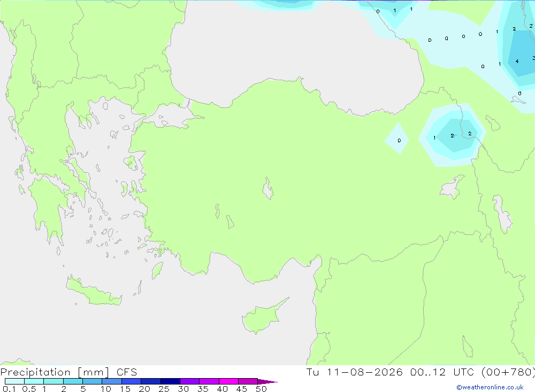Screen dimensions: 535x392
Task: Select the 5–10 mm legend swatch
Action: (x=93, y=381)
